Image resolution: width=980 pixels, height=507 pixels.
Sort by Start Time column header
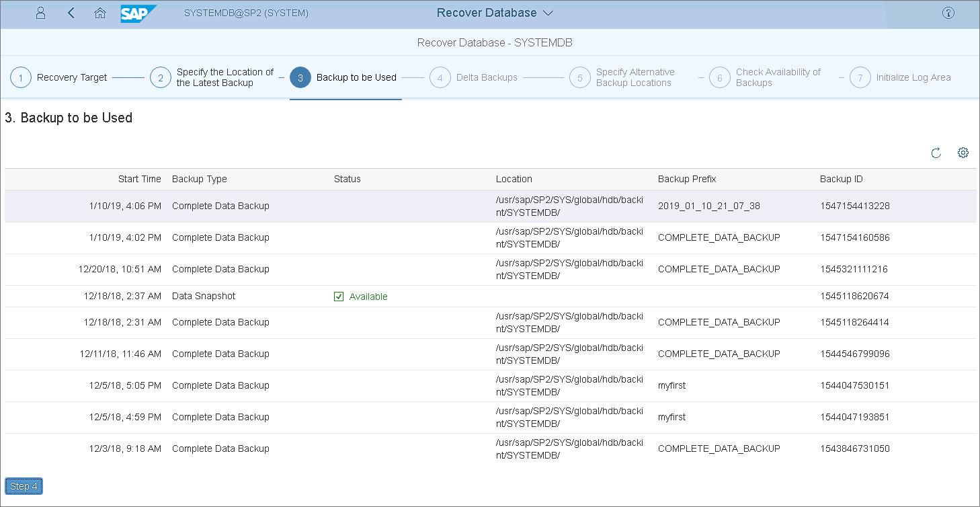click(x=139, y=179)
